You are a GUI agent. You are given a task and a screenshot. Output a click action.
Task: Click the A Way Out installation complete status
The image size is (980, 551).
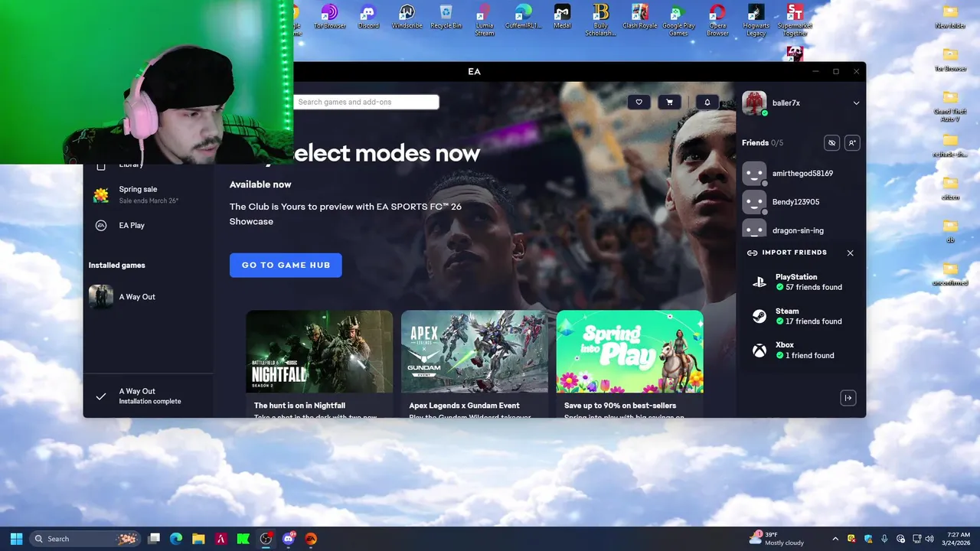(x=149, y=396)
